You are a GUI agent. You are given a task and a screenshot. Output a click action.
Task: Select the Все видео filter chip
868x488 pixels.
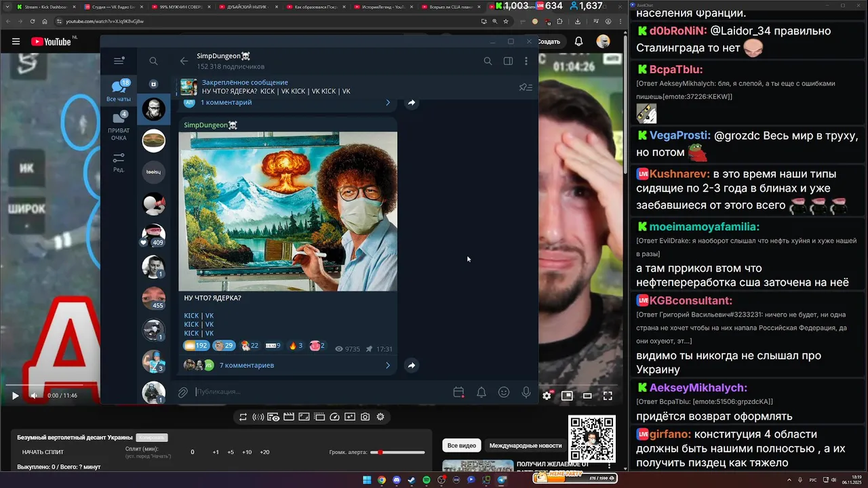[x=462, y=445]
